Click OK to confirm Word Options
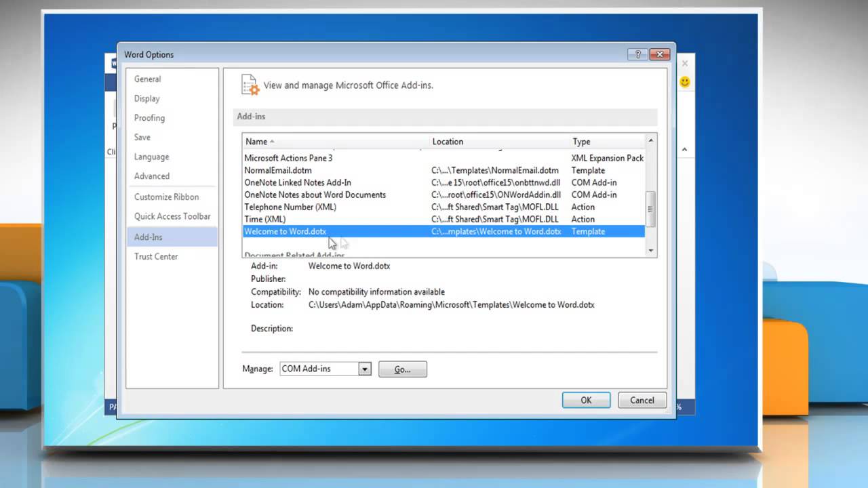This screenshot has width=868, height=488. (x=586, y=400)
